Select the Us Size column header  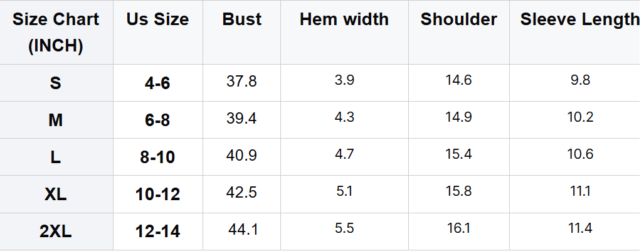click(x=157, y=19)
